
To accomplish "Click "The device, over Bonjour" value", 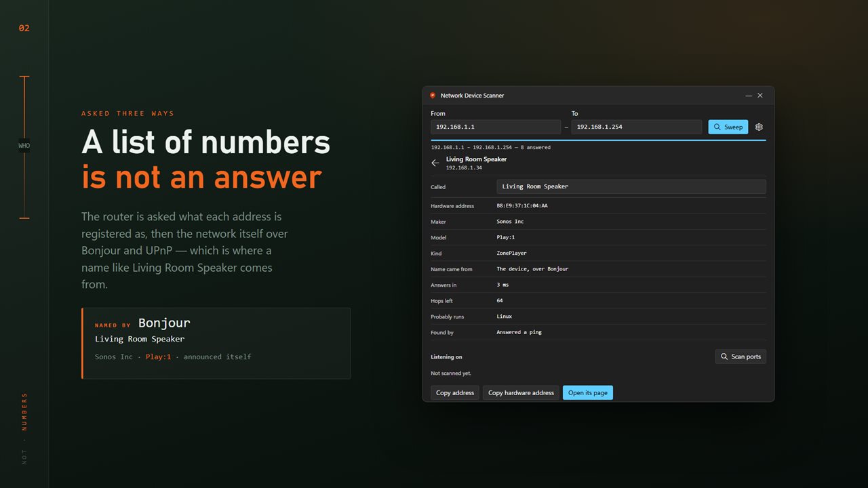I will 532,269.
